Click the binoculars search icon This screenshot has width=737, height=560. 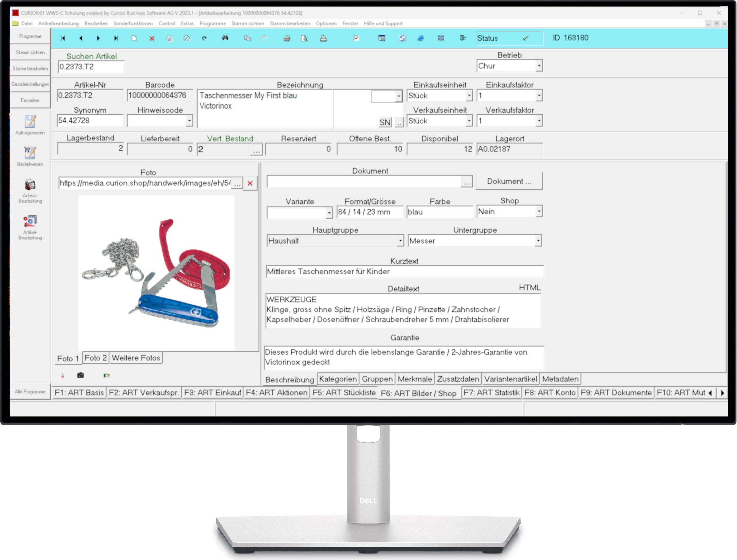(225, 38)
